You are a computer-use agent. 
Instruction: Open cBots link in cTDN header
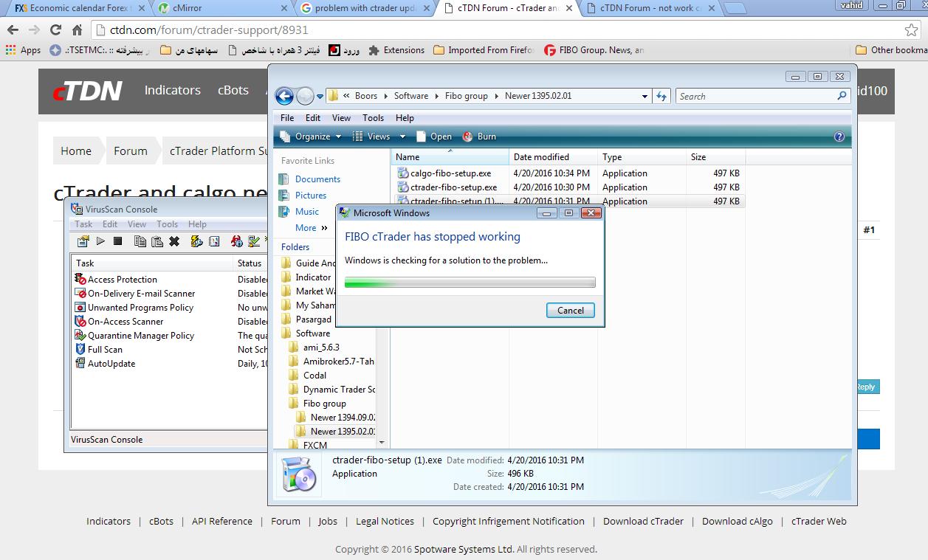coord(233,90)
